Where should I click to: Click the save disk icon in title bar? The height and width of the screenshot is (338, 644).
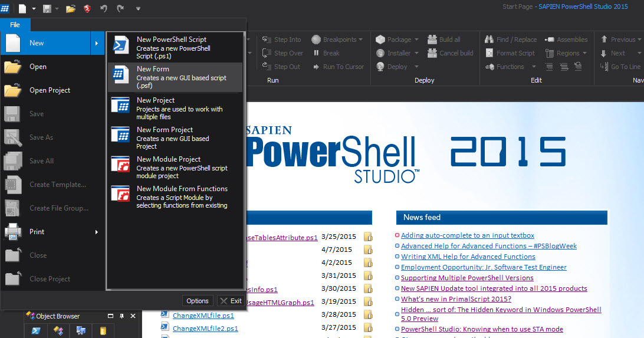tap(47, 9)
